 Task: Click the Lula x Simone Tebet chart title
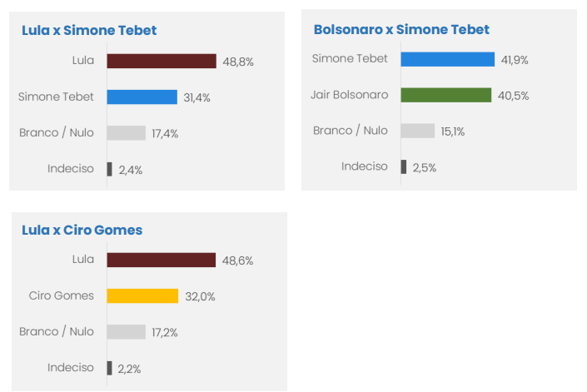tap(89, 30)
